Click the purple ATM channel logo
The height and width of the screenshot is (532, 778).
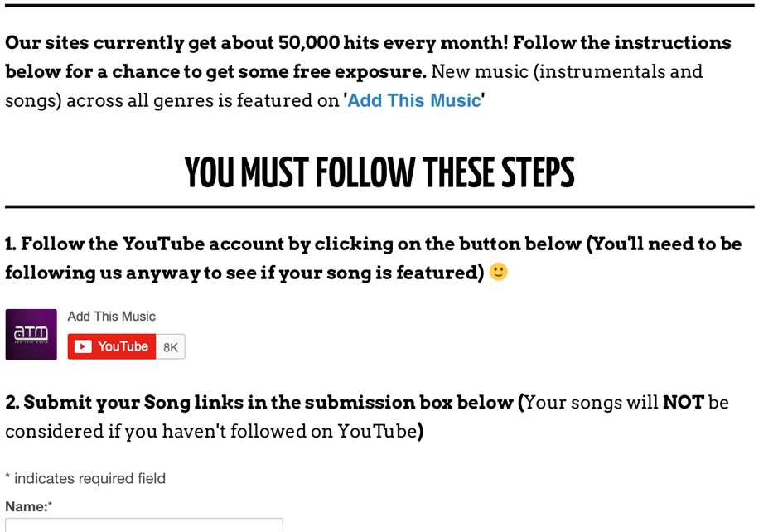coord(31,335)
